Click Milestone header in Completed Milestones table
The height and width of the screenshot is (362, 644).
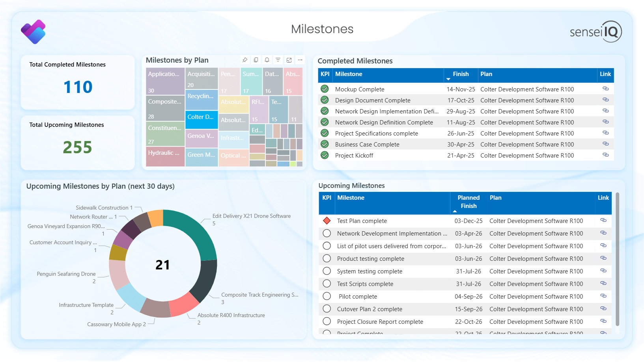[349, 74]
